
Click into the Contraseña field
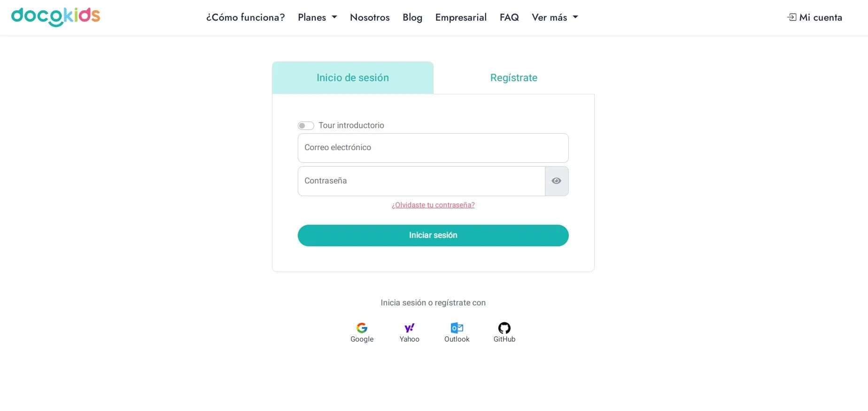tap(421, 181)
